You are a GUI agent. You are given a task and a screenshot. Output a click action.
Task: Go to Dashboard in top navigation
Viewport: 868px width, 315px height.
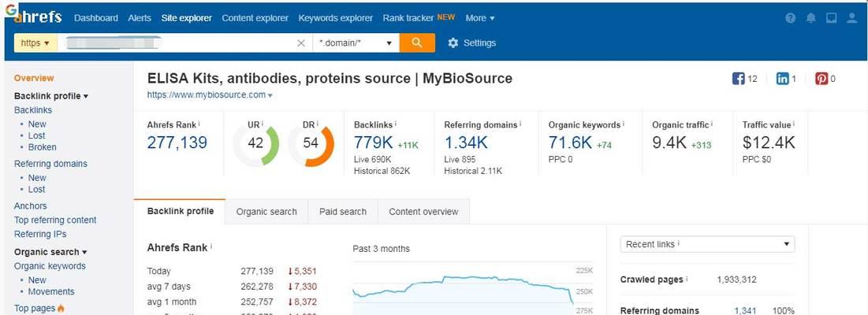95,17
